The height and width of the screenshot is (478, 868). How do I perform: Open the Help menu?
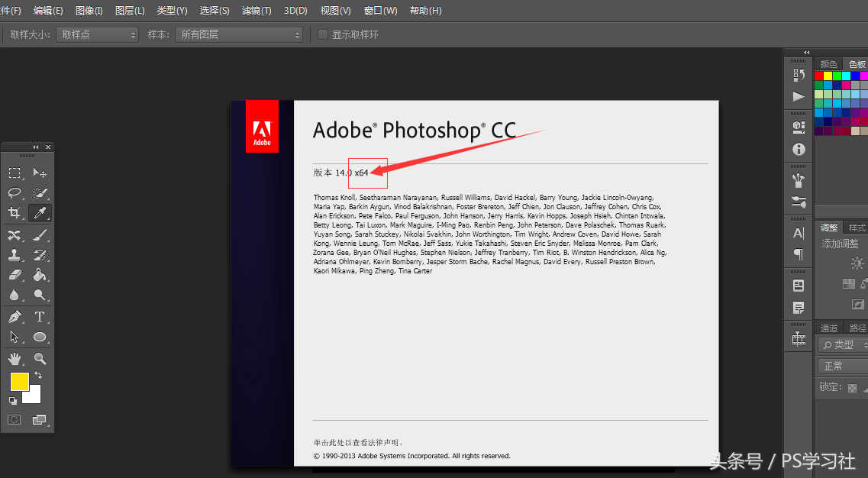point(425,11)
